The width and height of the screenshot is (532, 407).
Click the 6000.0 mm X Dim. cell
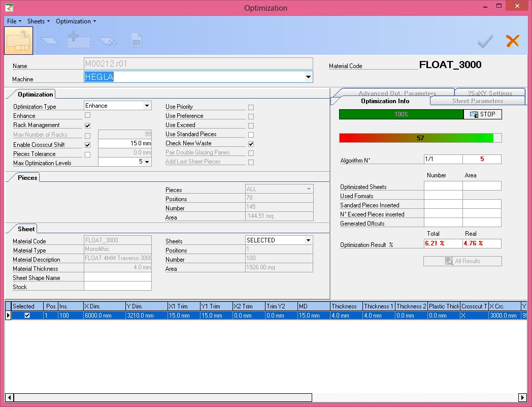[105, 315]
